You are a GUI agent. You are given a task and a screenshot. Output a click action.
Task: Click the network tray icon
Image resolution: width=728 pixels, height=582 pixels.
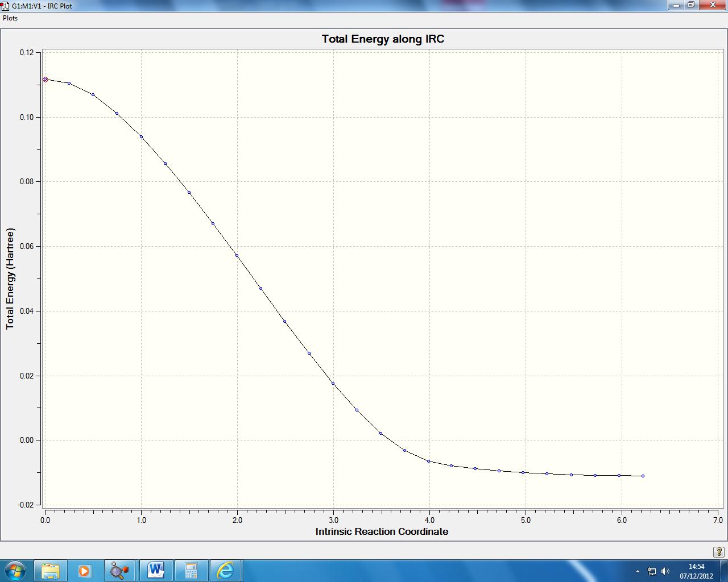click(652, 571)
